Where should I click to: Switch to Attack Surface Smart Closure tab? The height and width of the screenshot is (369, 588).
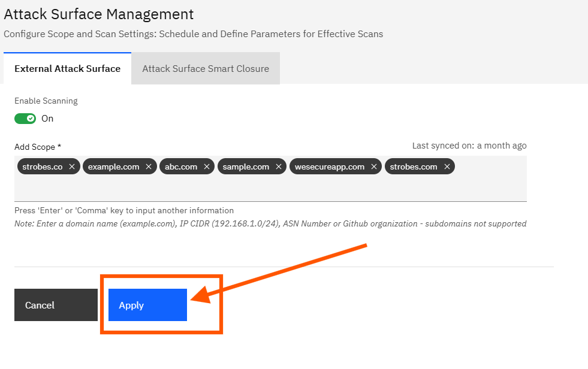point(206,69)
